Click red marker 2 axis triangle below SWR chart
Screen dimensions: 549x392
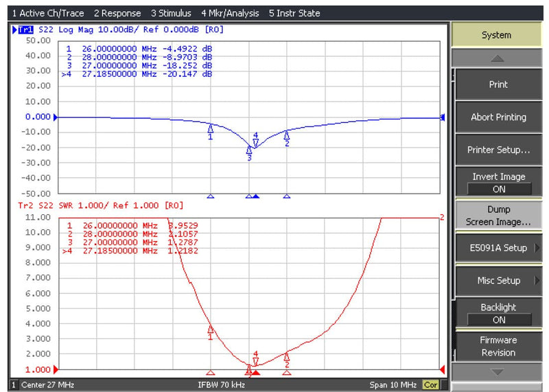click(287, 373)
